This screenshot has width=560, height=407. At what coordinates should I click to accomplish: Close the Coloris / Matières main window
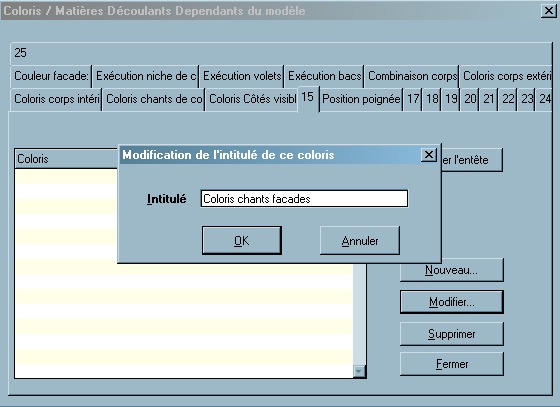coord(549,11)
